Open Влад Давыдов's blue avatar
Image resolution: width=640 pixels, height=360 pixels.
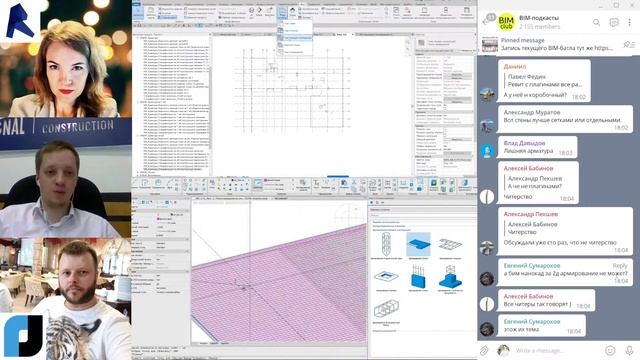point(487,151)
